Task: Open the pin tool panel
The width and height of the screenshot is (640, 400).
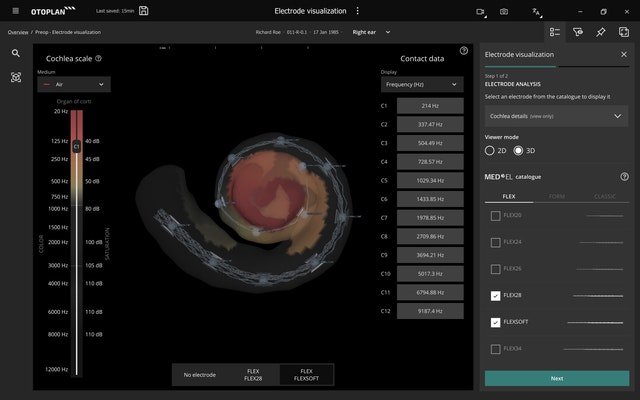Action: [601, 32]
